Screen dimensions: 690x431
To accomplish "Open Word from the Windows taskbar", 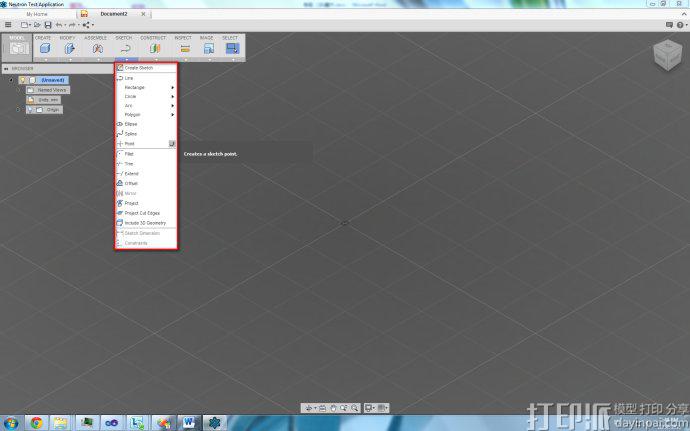I will coord(189,423).
